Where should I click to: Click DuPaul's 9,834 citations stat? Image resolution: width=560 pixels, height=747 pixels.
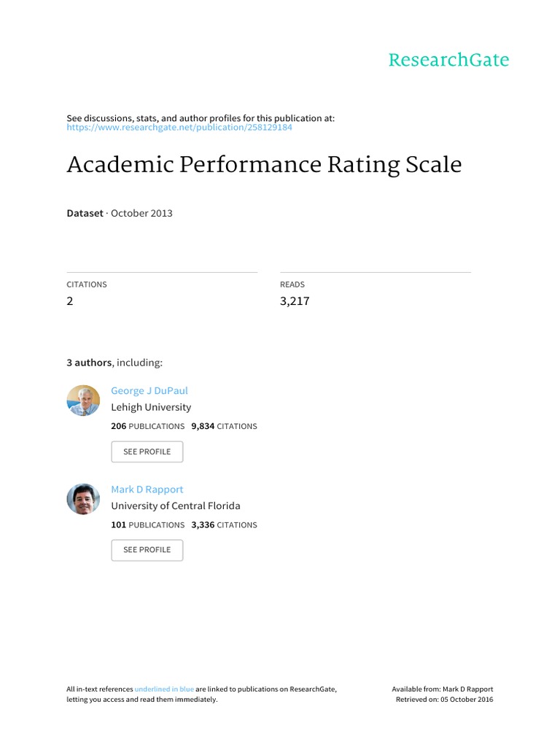[224, 426]
